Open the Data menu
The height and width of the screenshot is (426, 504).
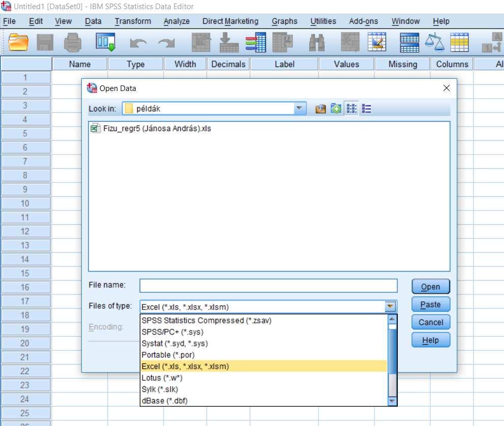point(93,21)
